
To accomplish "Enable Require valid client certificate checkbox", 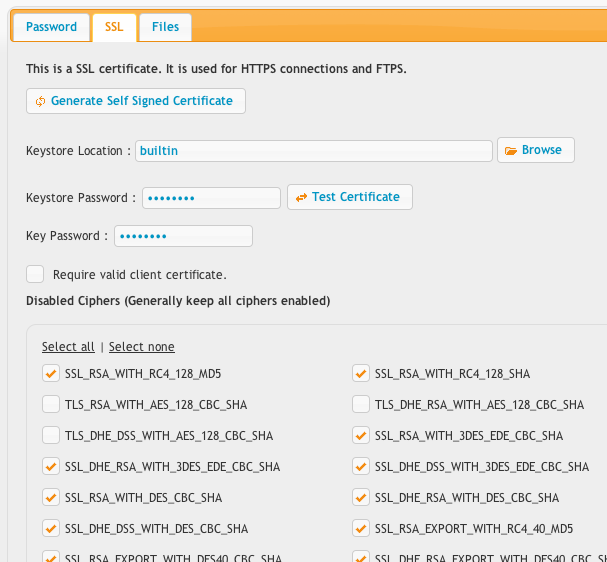I will [x=35, y=274].
